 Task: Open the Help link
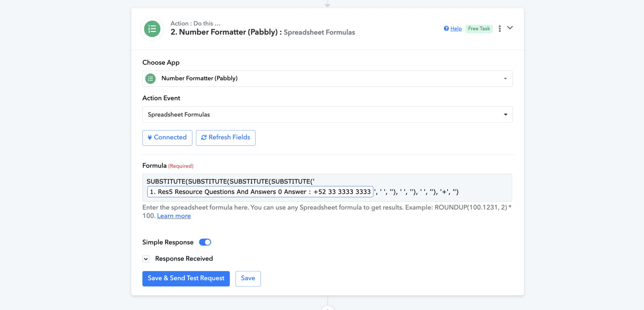click(x=456, y=29)
